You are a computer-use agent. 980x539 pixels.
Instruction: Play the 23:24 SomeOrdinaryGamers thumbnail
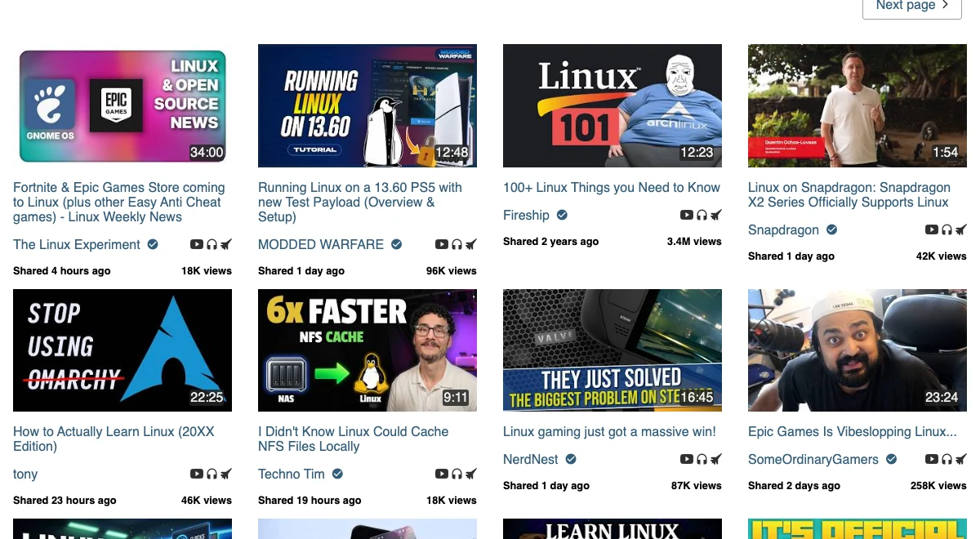857,350
